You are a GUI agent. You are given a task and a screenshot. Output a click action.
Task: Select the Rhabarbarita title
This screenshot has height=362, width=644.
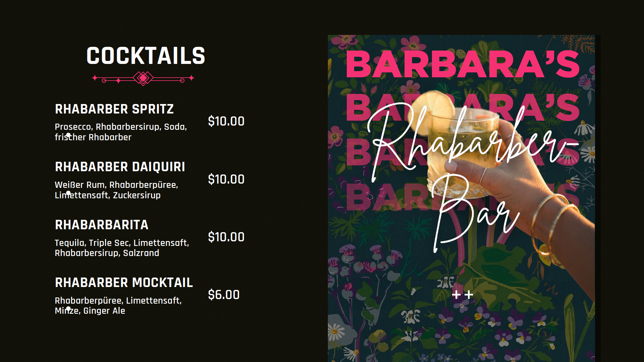[101, 225]
